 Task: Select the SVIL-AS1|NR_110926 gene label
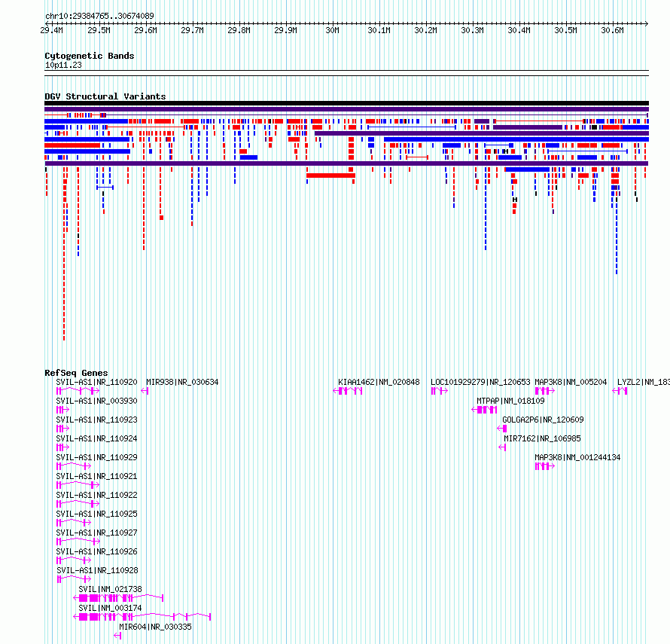[96, 551]
